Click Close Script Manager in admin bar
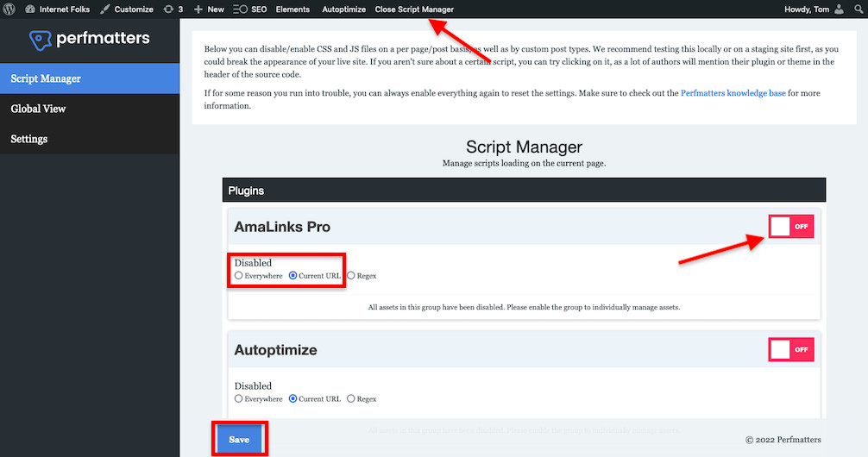868x457 pixels. [414, 9]
